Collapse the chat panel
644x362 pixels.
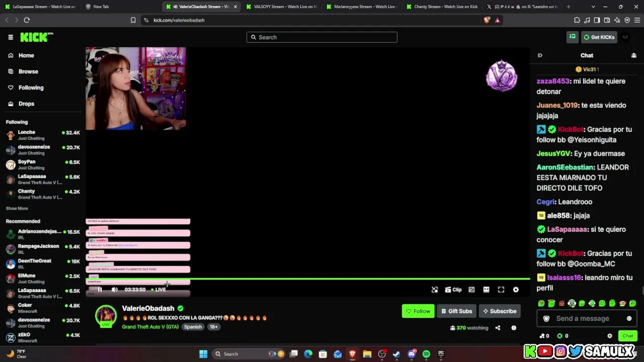540,55
